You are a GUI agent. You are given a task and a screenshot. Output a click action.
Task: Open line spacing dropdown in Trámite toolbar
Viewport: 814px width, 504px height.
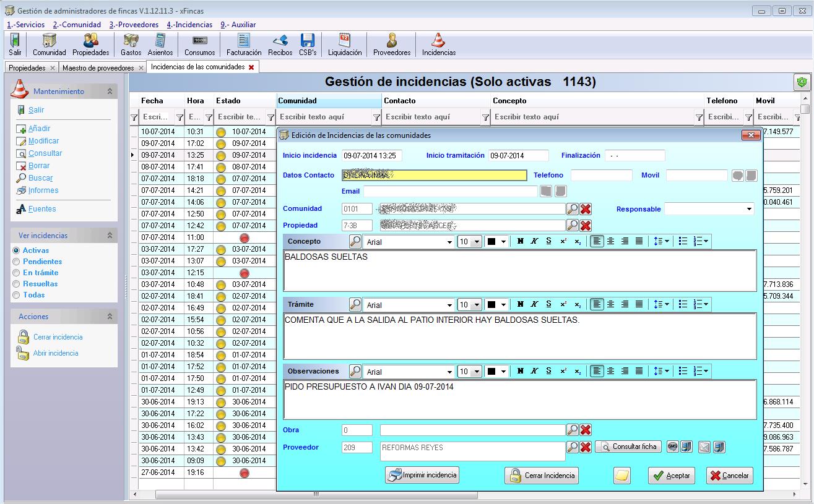(662, 304)
